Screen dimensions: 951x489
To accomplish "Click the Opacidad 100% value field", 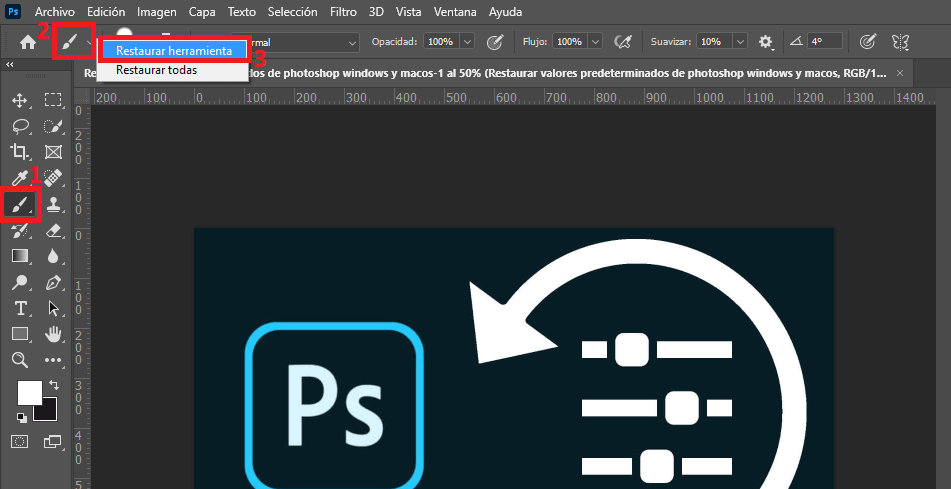I will pyautogui.click(x=441, y=42).
